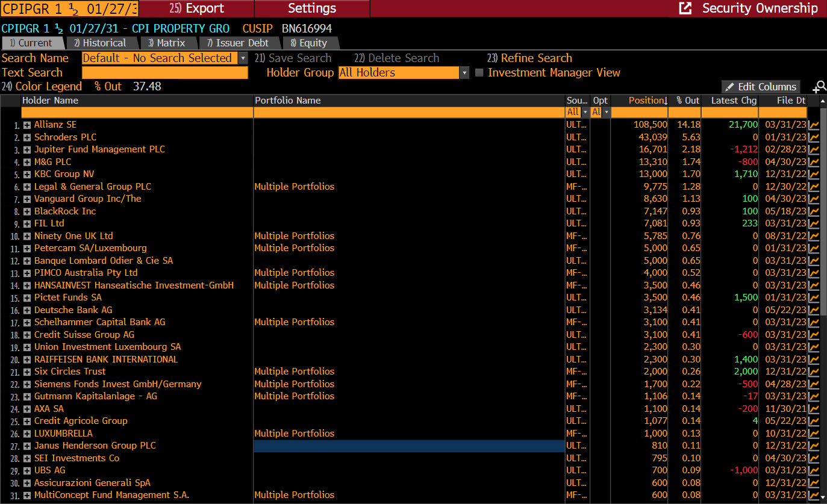Select the RAIFFEISEN BANK INTERNATIONAL holder name
This screenshot has width=827, height=504.
pyautogui.click(x=106, y=359)
